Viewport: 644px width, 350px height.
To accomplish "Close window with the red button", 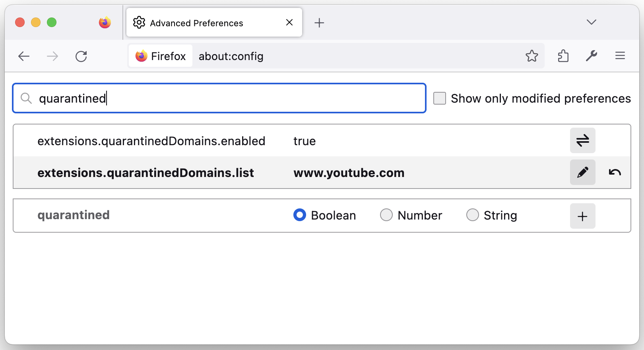I will 20,22.
